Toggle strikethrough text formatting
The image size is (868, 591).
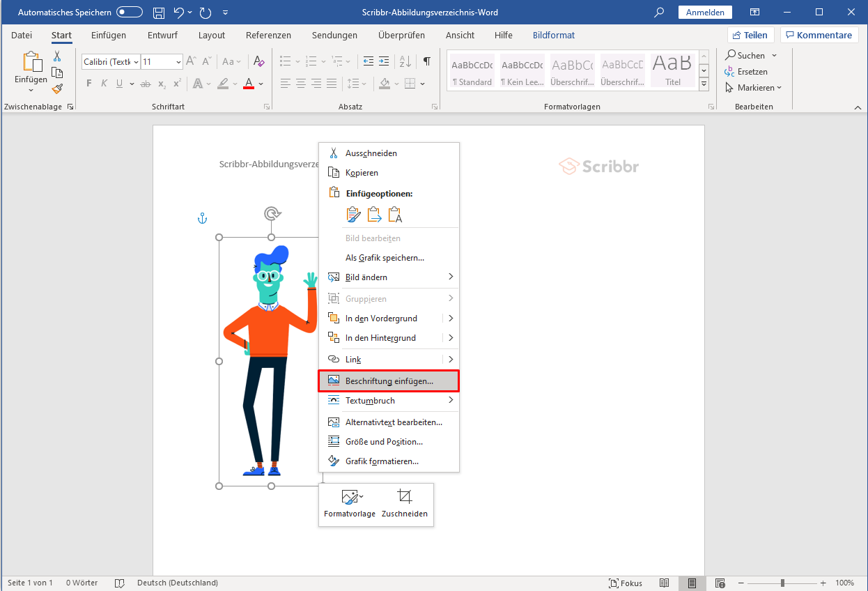[145, 84]
